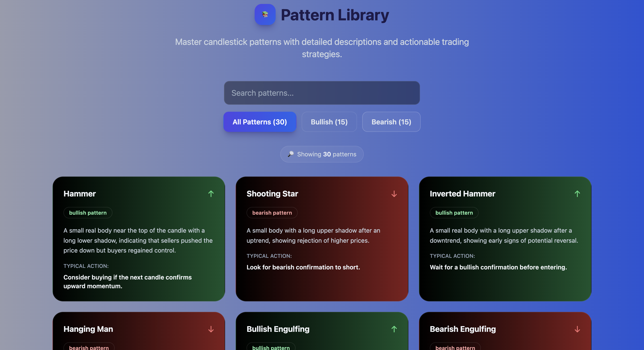Screen dimensions: 644x350
Task: Click the bullish pattern tag on Inverted Hammer
Action: click(x=454, y=212)
